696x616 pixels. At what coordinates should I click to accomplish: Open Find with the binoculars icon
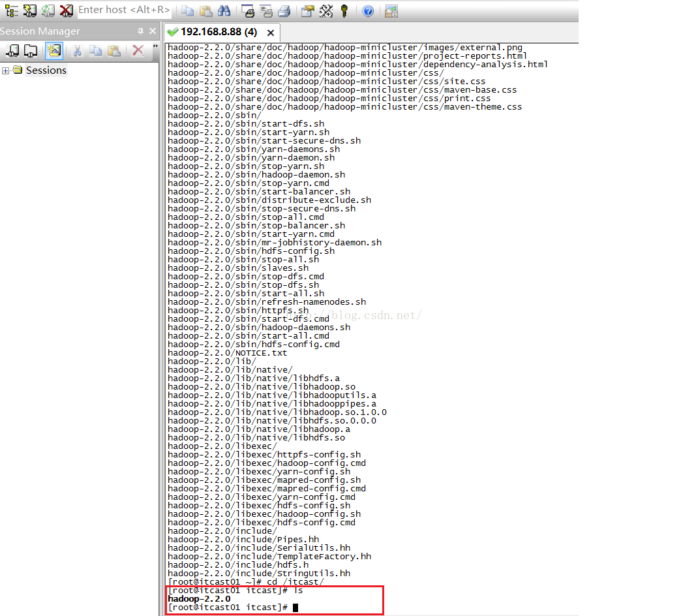click(x=224, y=11)
